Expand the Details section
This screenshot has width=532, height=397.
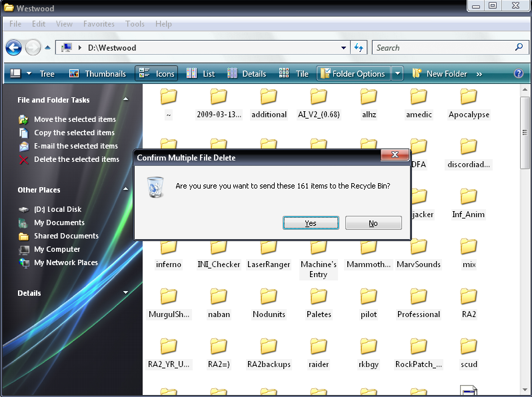point(126,292)
